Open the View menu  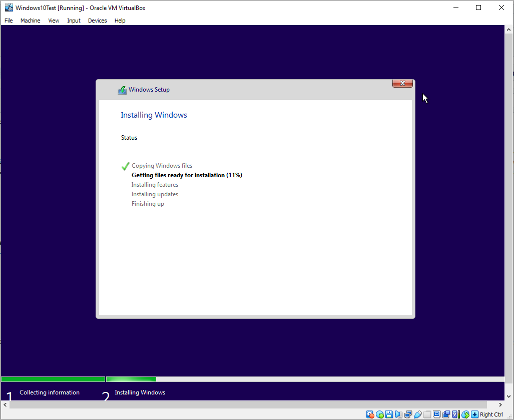pos(54,21)
